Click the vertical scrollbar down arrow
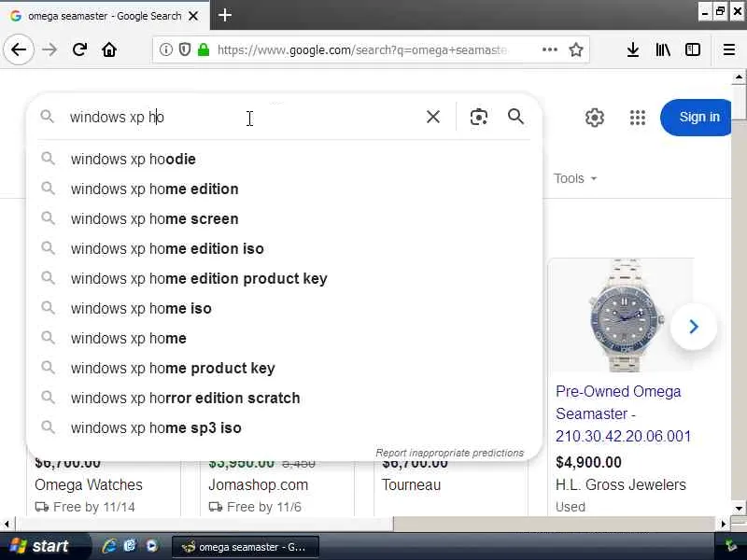Viewport: 747px width, 560px height. [739, 508]
